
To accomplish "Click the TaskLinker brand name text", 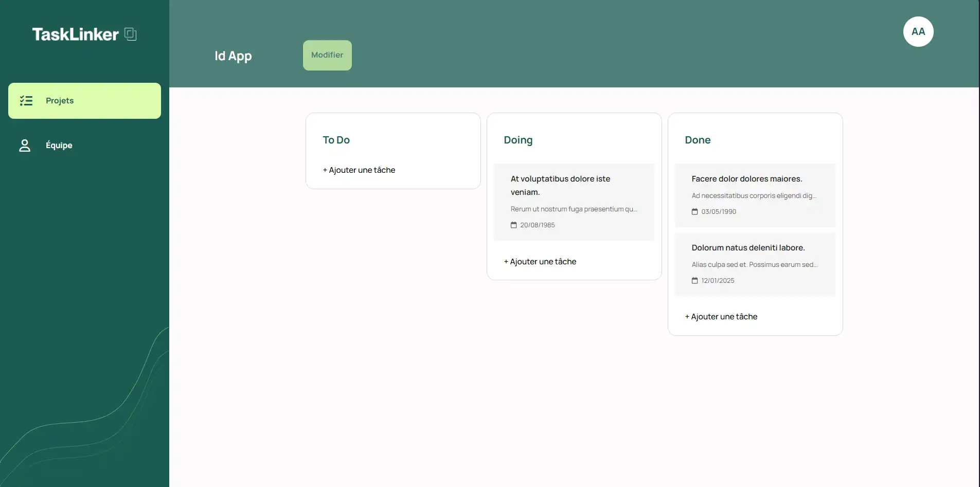I will point(76,34).
